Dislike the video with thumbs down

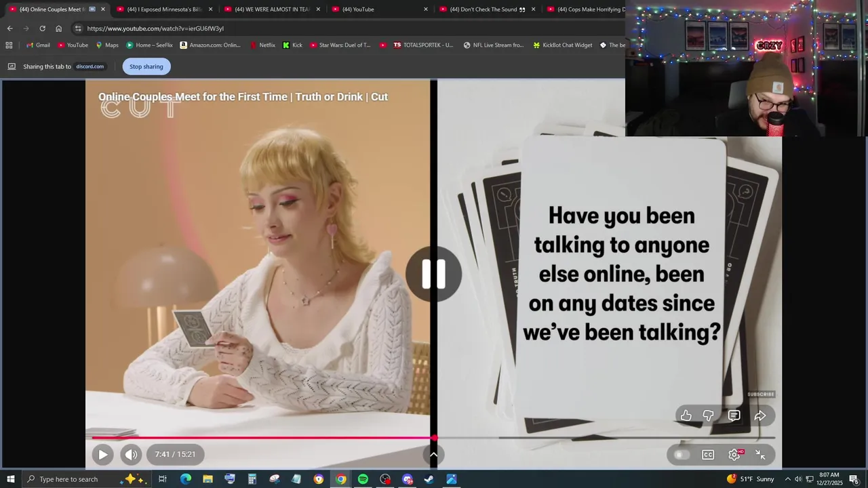click(x=709, y=415)
